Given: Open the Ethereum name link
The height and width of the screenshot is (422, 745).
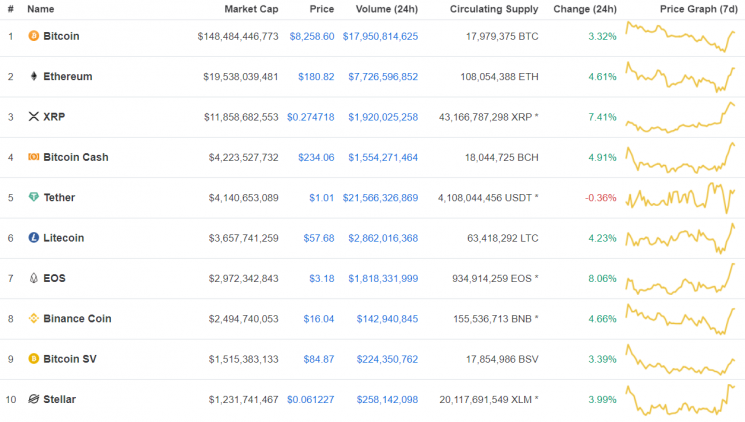Looking at the screenshot, I should (68, 77).
